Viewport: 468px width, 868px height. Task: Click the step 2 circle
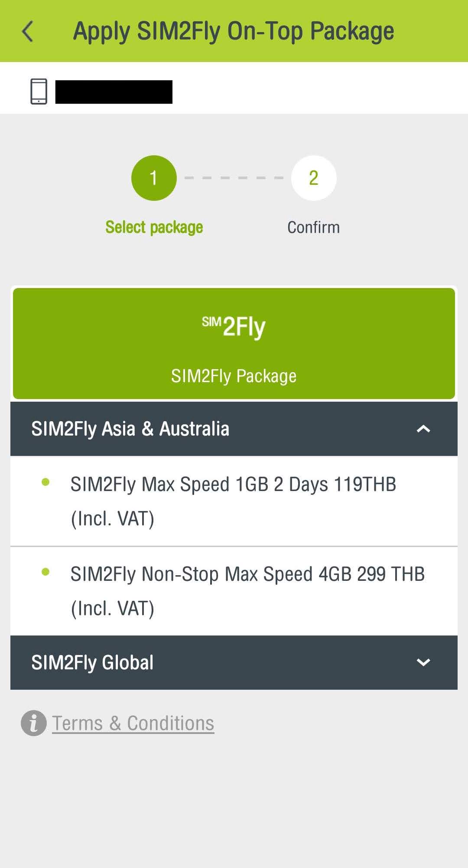(x=313, y=178)
